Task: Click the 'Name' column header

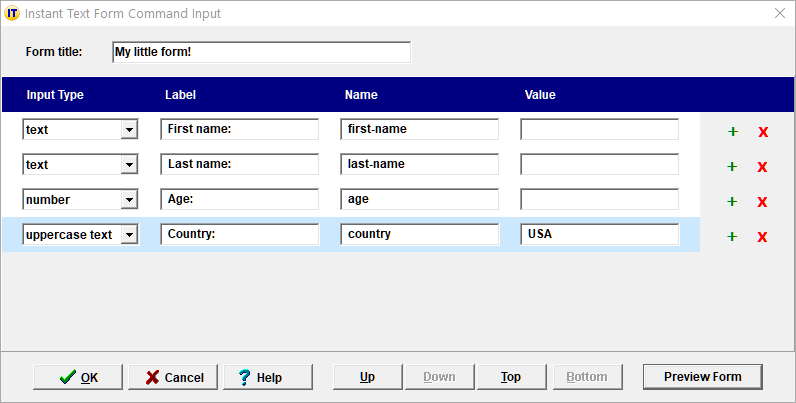Action: pos(361,95)
